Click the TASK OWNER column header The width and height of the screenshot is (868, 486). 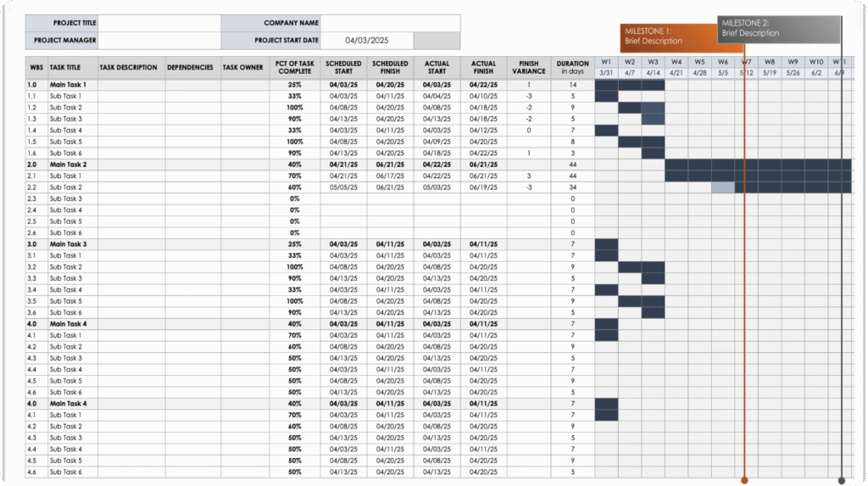(245, 68)
